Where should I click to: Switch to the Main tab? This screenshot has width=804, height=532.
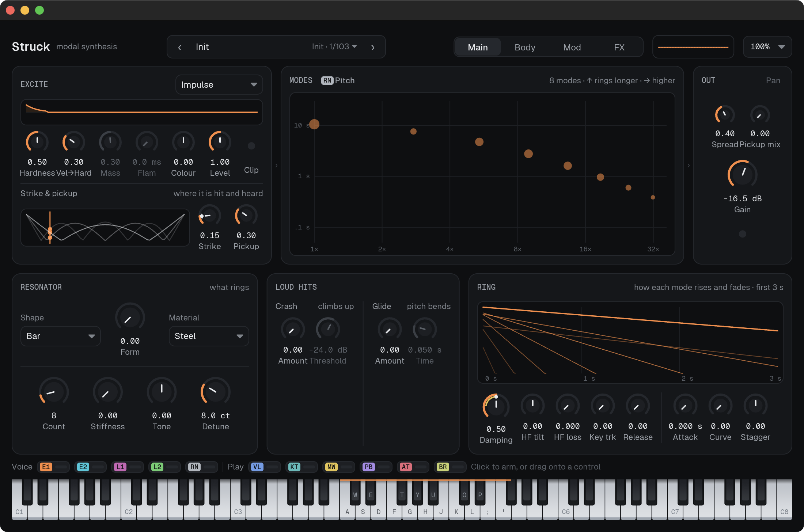point(478,47)
